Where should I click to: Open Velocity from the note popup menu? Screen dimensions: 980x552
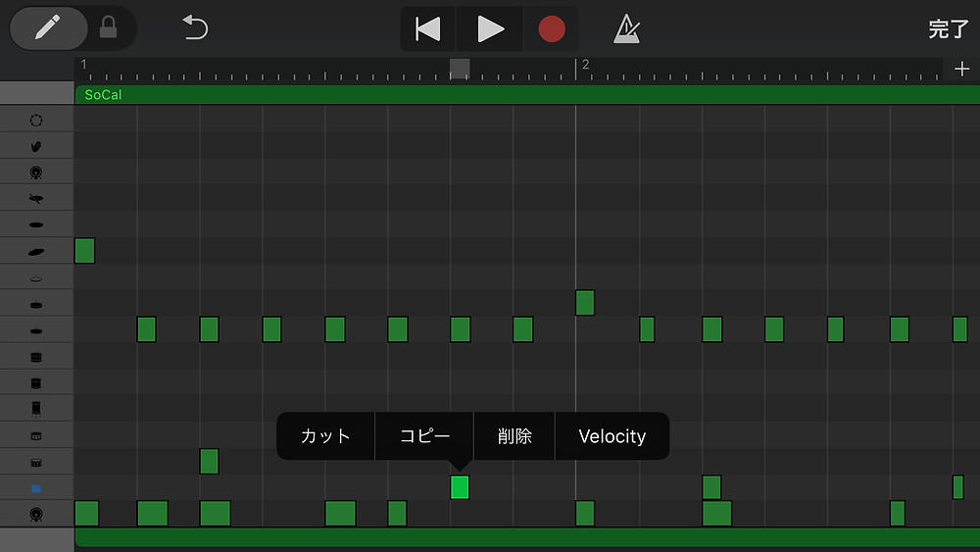pyautogui.click(x=612, y=435)
